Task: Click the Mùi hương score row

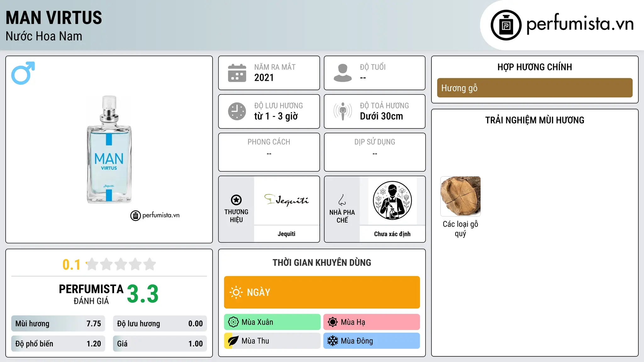Action: click(x=58, y=324)
